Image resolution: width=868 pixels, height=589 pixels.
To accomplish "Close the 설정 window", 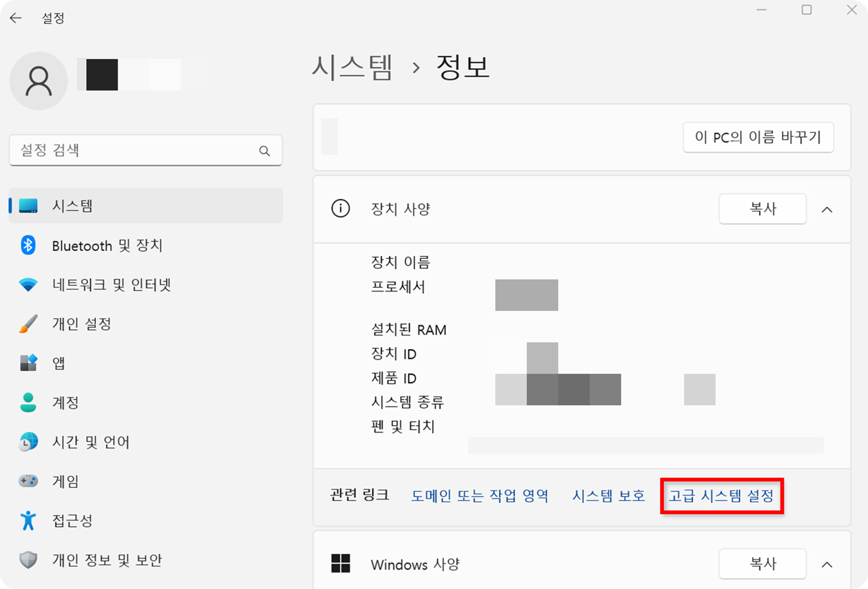I will [x=851, y=10].
